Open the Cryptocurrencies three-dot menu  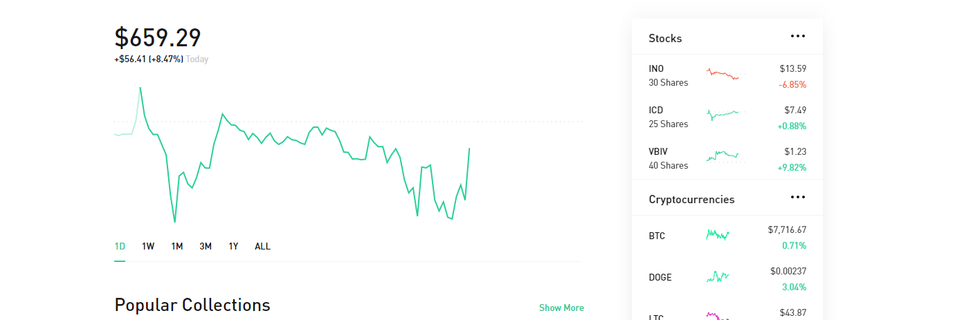(x=798, y=198)
